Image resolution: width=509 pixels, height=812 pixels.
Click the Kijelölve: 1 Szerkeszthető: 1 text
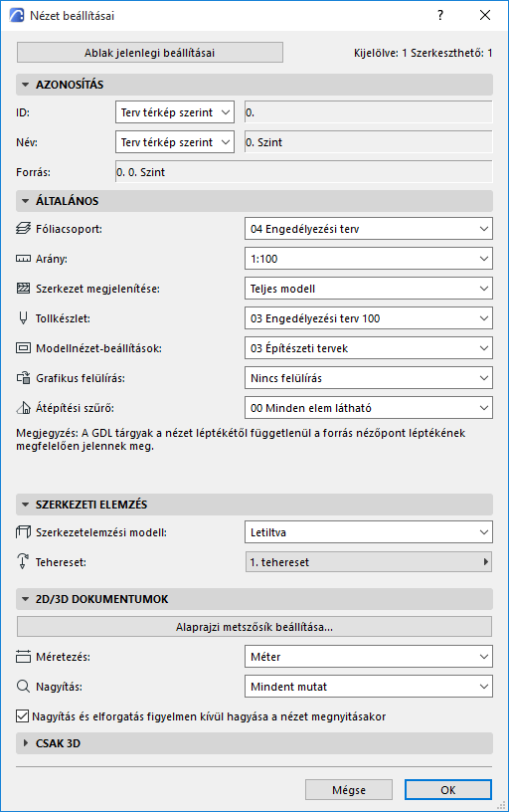click(424, 53)
